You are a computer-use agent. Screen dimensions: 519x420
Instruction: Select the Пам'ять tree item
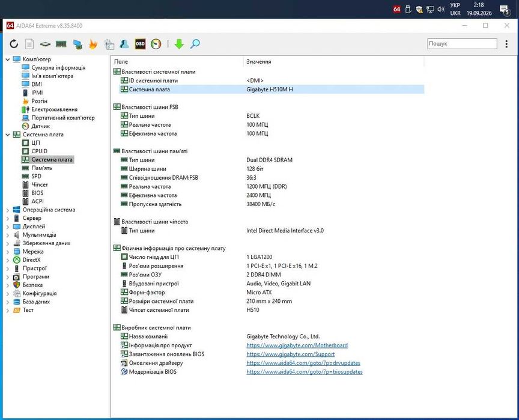tap(41, 168)
